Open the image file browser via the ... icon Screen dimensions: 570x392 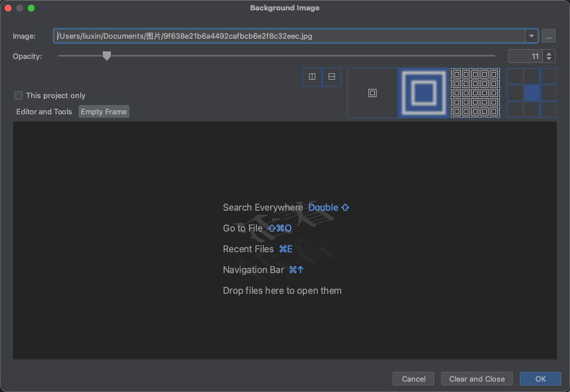coord(548,36)
